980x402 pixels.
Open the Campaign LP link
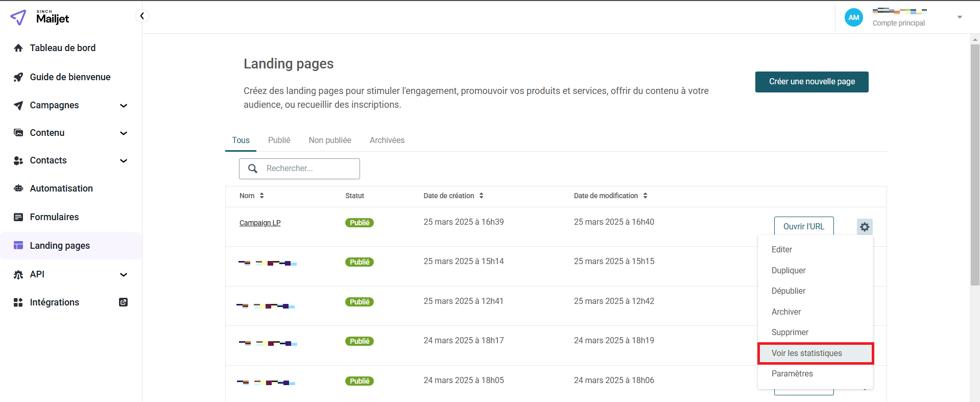(x=260, y=223)
